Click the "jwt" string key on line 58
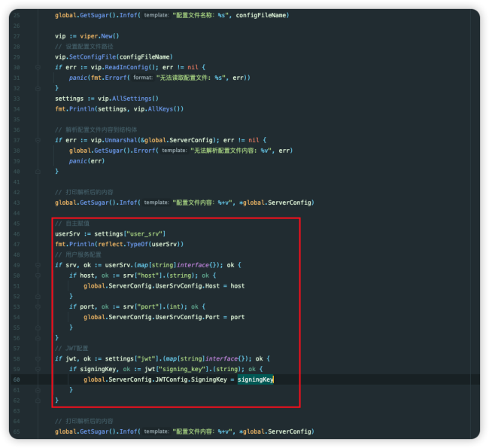 [x=146, y=358]
